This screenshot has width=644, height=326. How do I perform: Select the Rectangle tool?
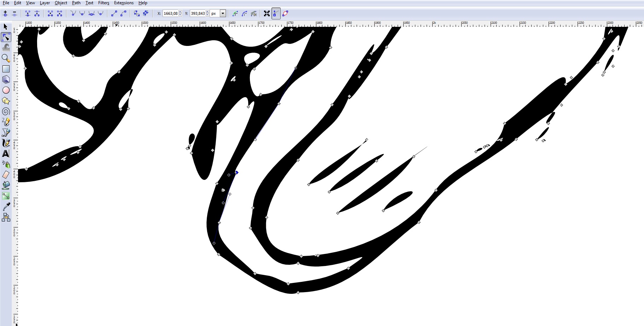[6, 69]
